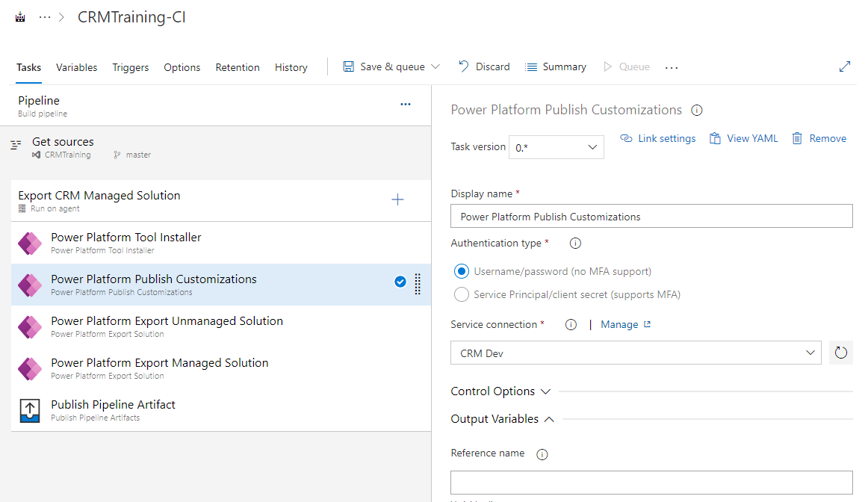Select the Power Platform Export Managed Solution task
868x502 pixels.
click(x=221, y=368)
